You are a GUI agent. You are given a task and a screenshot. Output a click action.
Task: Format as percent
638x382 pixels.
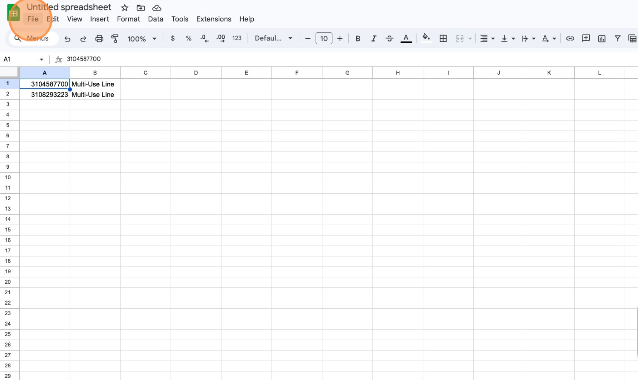(188, 39)
